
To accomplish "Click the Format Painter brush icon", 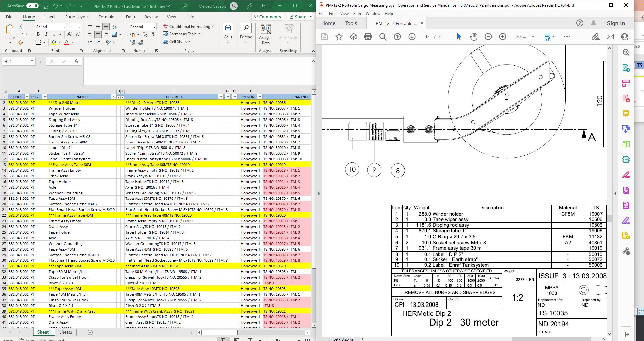I will pyautogui.click(x=21, y=42).
